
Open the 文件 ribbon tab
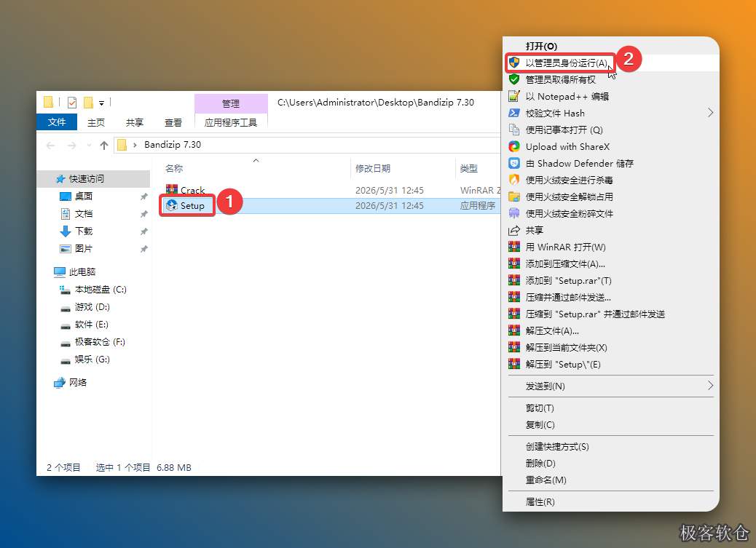click(x=57, y=122)
